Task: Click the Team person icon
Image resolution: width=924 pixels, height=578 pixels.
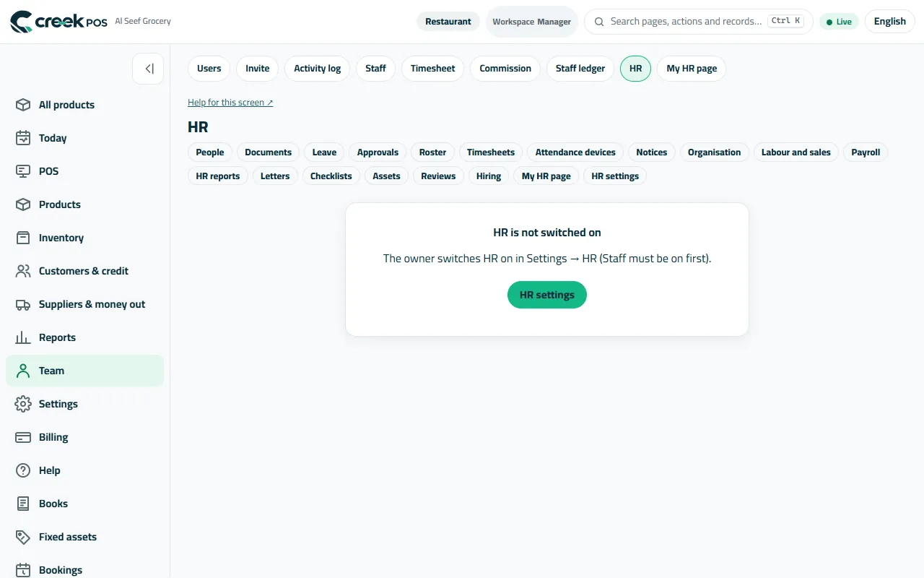Action: coord(23,371)
